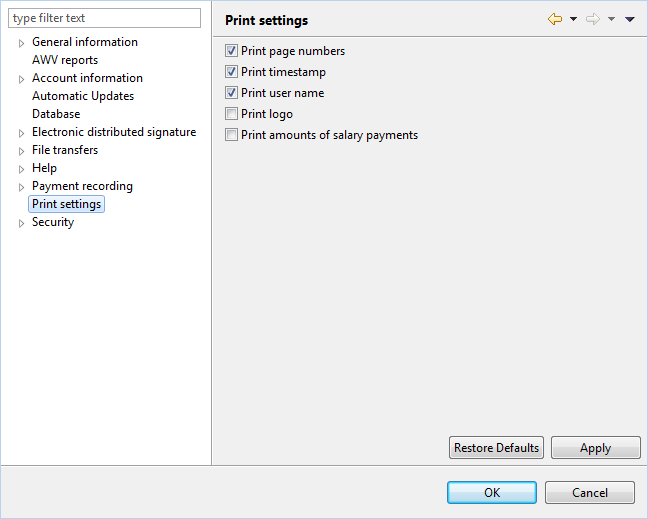Image resolution: width=648 pixels, height=519 pixels.
Task: Click the yellow back navigation arrow
Action: (x=555, y=19)
